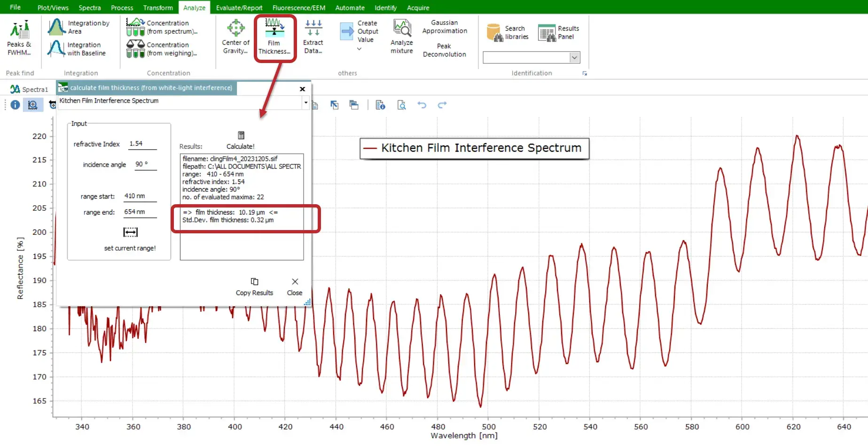Open Center of Gravity tool
Viewport: 868px width, 446px height.
click(235, 37)
